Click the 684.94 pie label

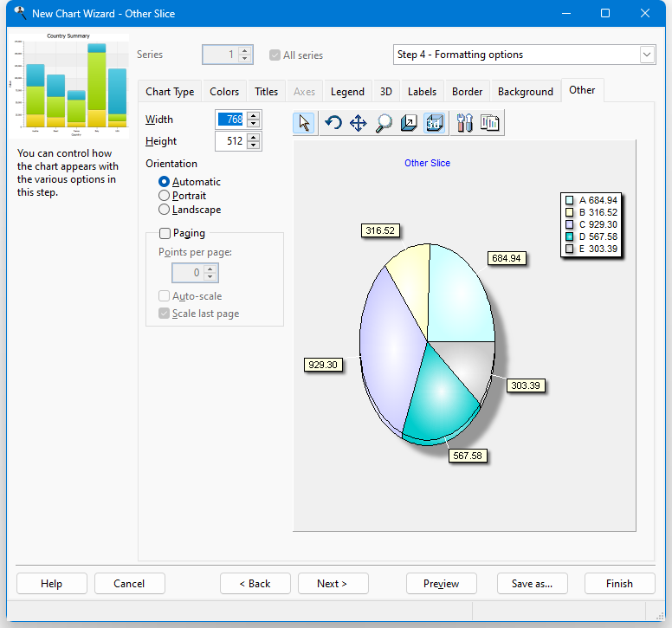tap(507, 258)
